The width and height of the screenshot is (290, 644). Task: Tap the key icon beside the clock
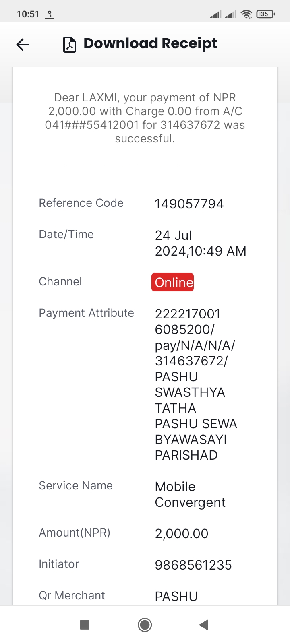(50, 14)
